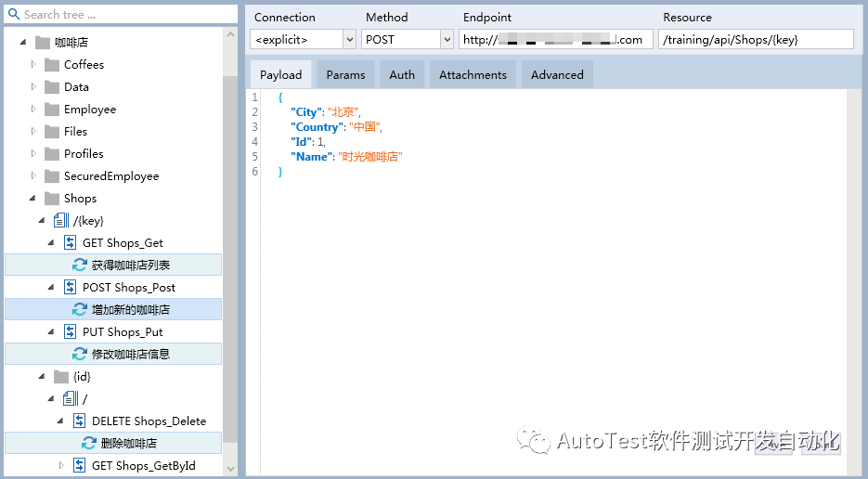Select the 获得咖啡店列表 request row
Image resolution: width=868 pixels, height=479 pixels.
(113, 265)
